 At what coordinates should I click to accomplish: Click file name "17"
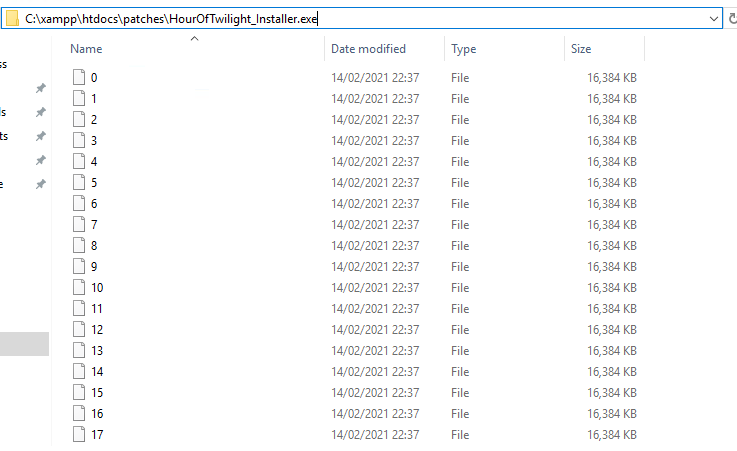pos(97,435)
